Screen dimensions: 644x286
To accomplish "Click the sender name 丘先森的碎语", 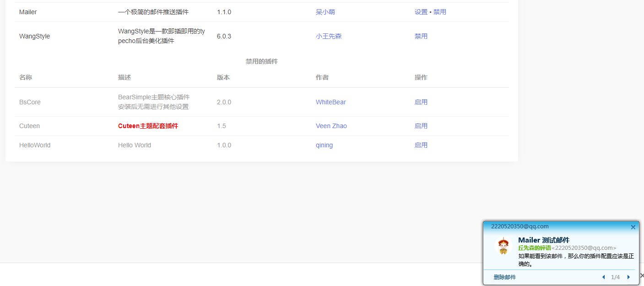I will [534, 248].
